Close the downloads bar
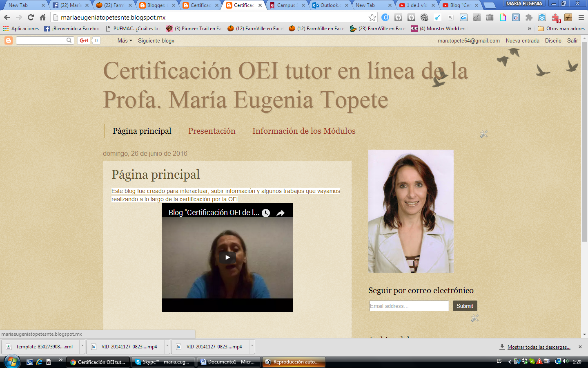 (x=580, y=346)
